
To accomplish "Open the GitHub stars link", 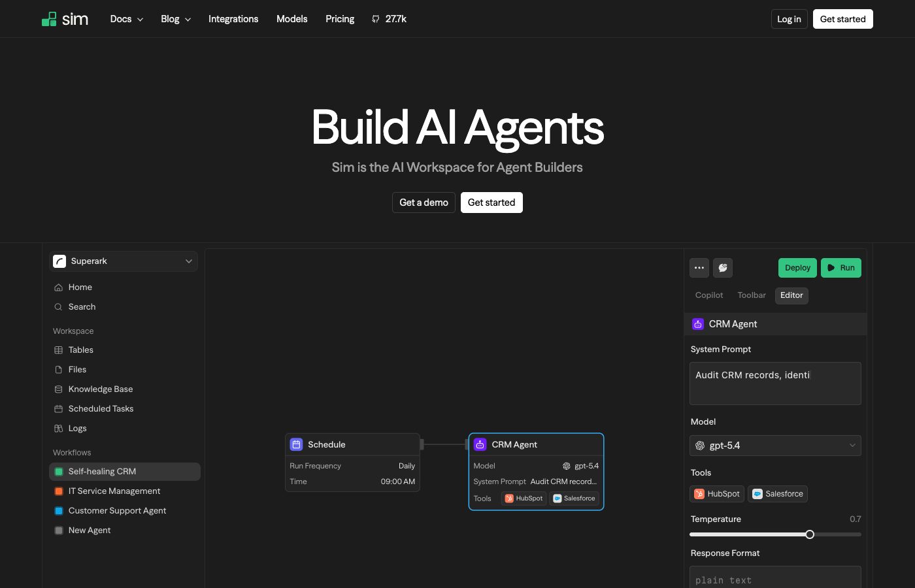I will pyautogui.click(x=389, y=19).
